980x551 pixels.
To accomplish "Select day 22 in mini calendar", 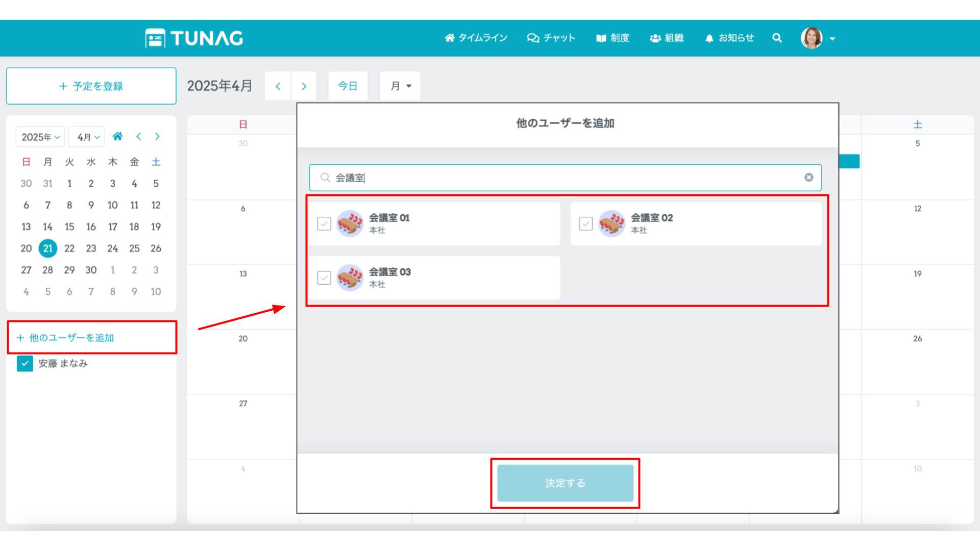I will (x=69, y=248).
